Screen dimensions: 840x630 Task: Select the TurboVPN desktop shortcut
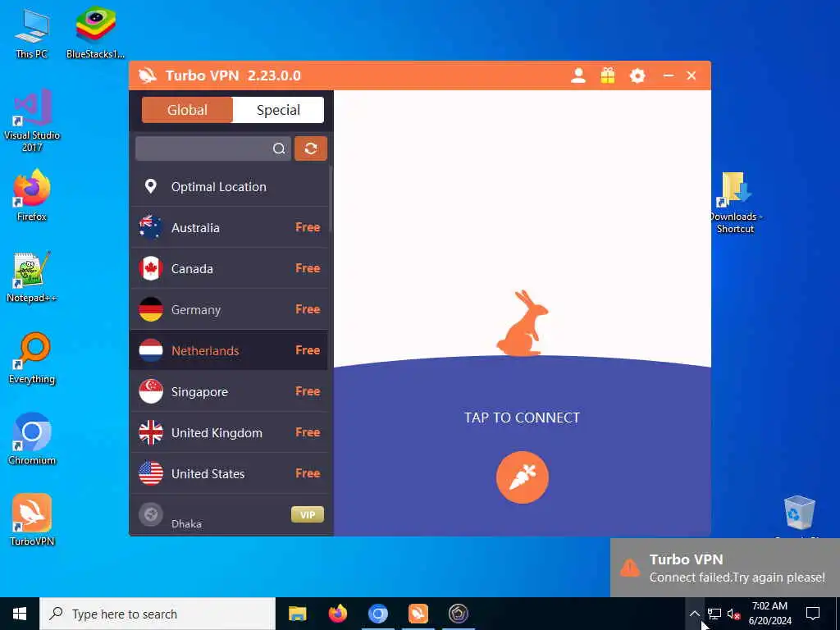coord(32,519)
